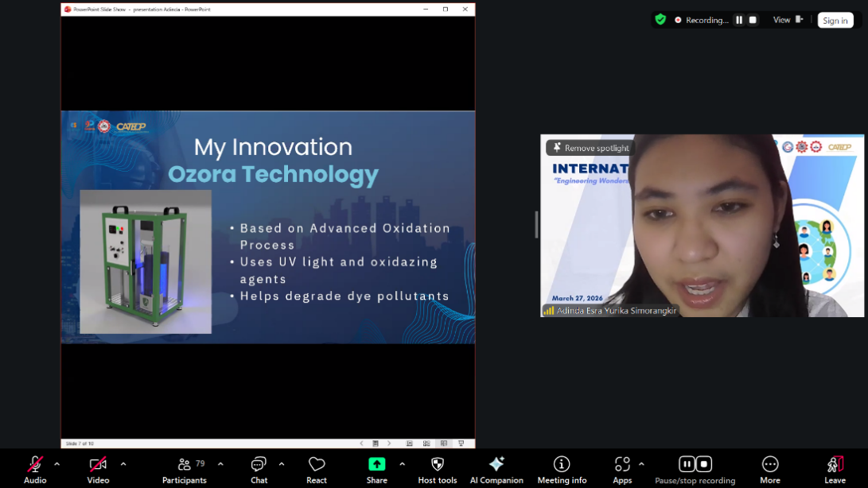This screenshot has height=488, width=868.
Task: Click the PowerPoint window title bar text
Action: (142, 10)
